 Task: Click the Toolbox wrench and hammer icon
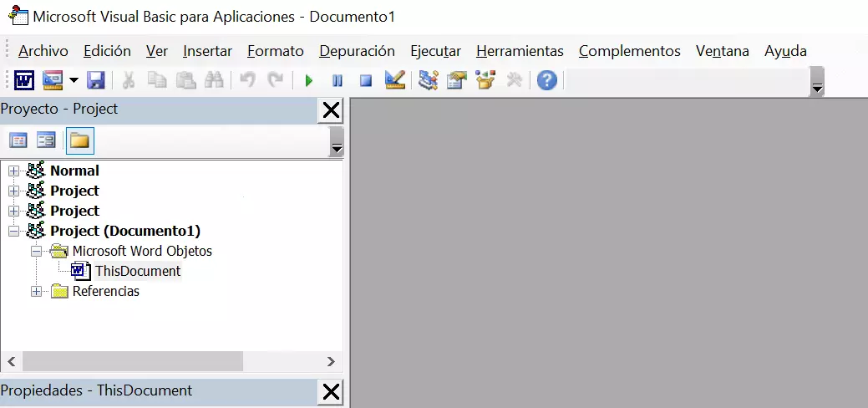point(515,81)
